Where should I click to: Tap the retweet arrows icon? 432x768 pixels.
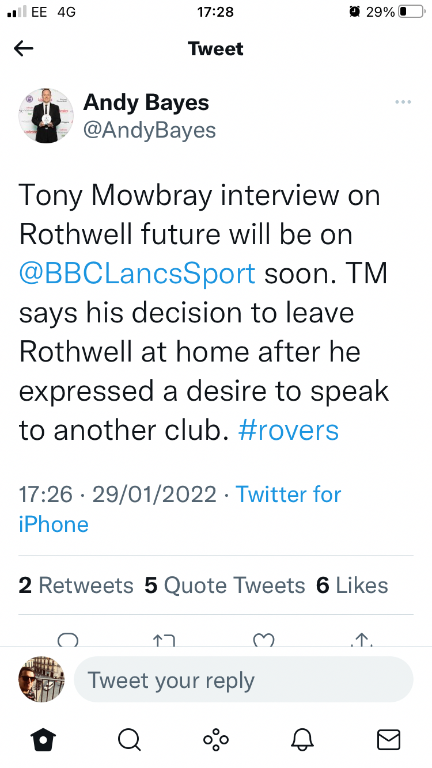(x=164, y=640)
